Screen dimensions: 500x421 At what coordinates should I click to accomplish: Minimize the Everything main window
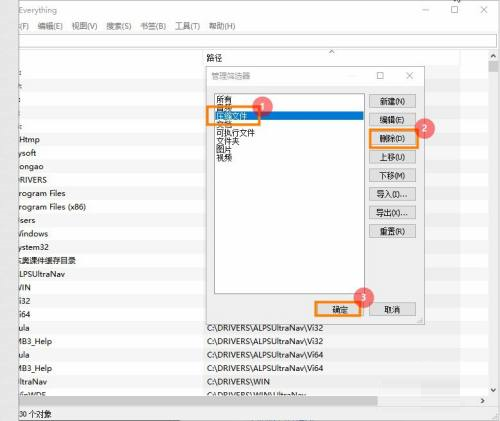click(426, 10)
